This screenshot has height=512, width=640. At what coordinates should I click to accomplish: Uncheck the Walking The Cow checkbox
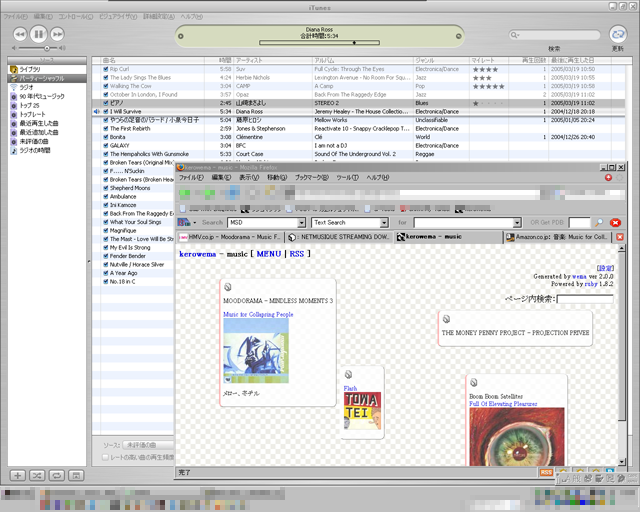(x=106, y=86)
